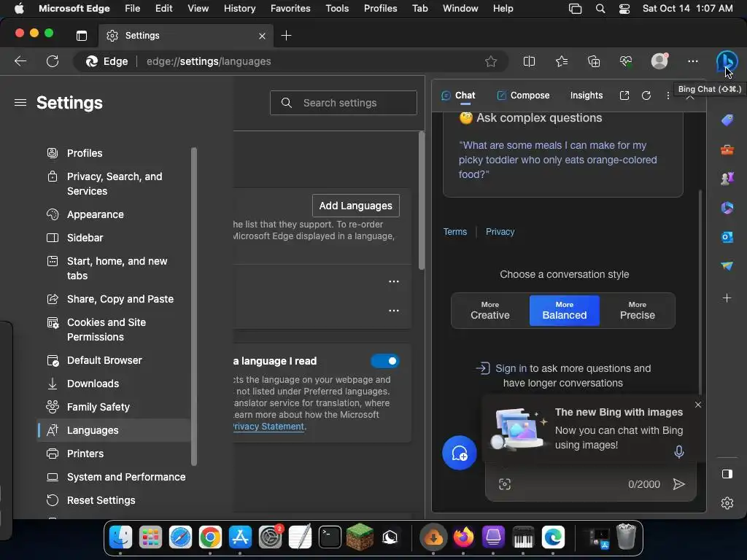This screenshot has height=560, width=747.
Task: Select More Precise conversation style
Action: pyautogui.click(x=638, y=311)
